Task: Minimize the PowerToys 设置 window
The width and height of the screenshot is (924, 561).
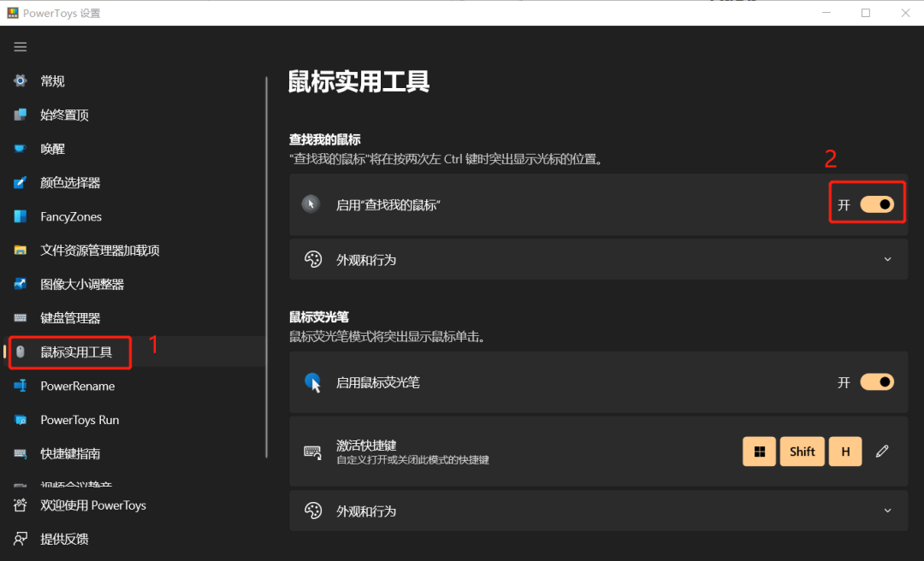Action: [826, 12]
